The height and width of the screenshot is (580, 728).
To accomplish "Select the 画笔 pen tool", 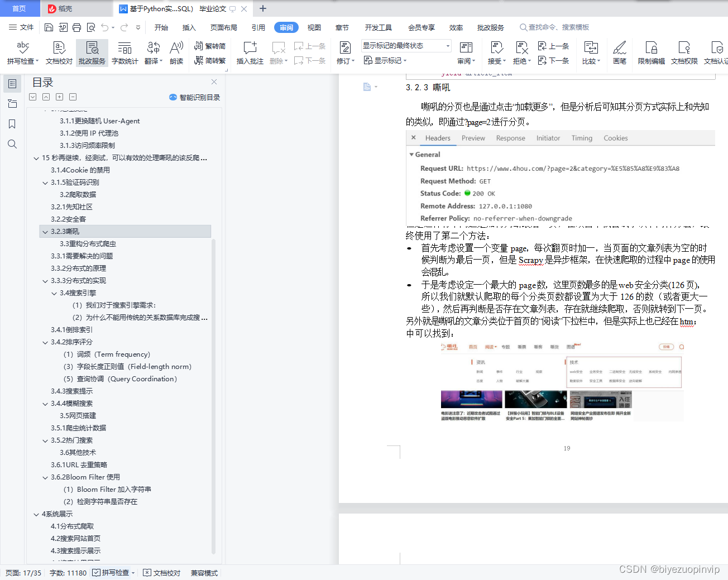I will click(620, 53).
